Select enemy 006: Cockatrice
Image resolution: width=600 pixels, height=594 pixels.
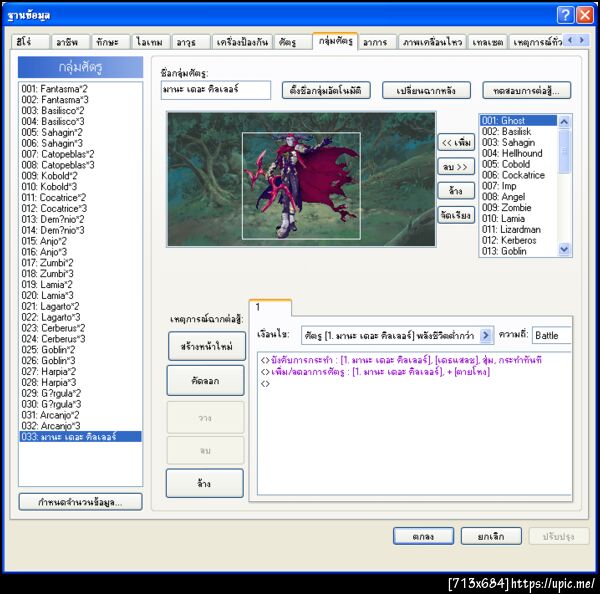[x=518, y=175]
